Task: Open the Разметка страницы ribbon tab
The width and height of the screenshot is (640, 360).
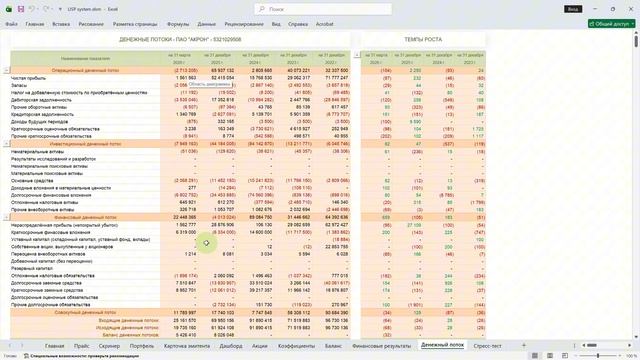Action: click(135, 24)
